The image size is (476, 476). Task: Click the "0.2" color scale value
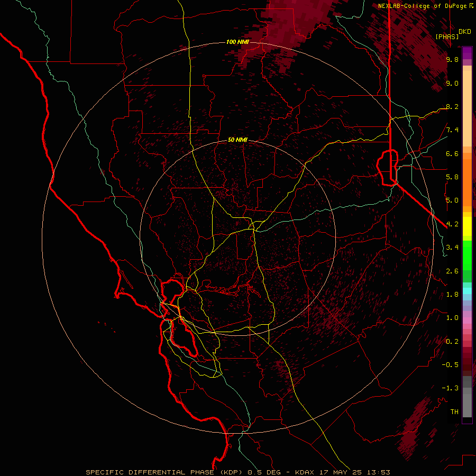(x=452, y=342)
